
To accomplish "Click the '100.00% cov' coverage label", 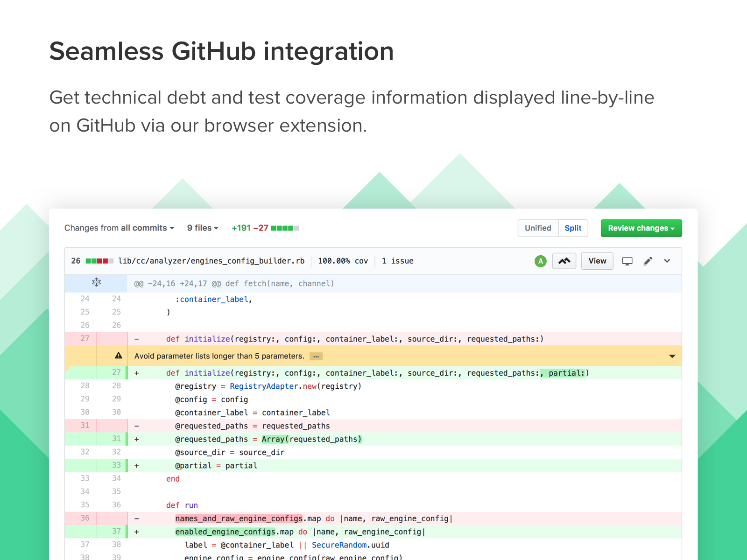I will click(x=343, y=261).
